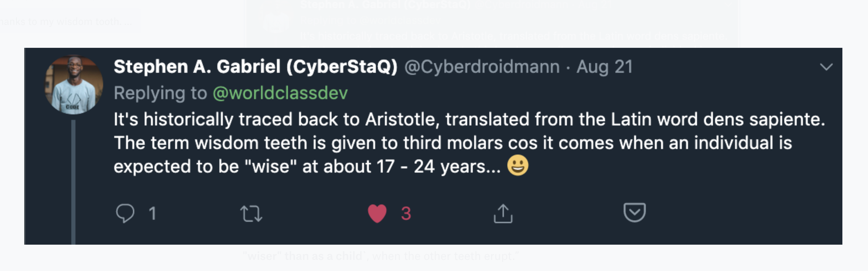Click the vertical thread line below the avatar
868x271 pixels.
pos(73,180)
